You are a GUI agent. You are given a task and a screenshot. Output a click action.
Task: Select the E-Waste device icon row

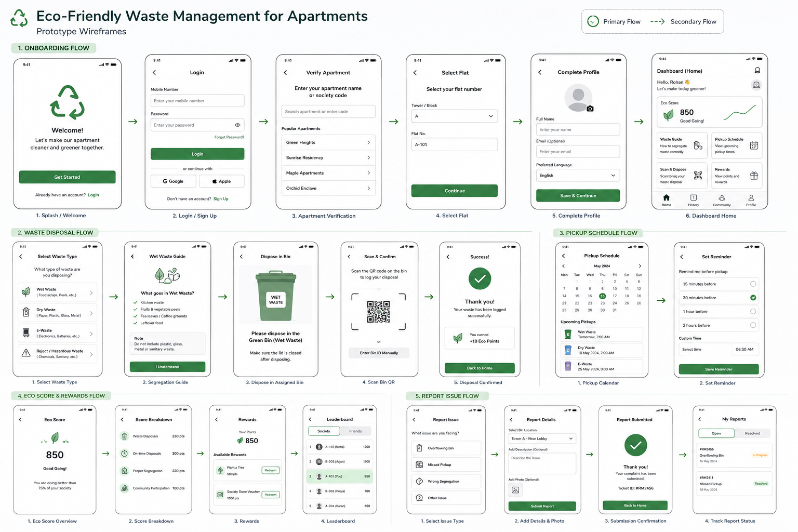tap(58, 333)
